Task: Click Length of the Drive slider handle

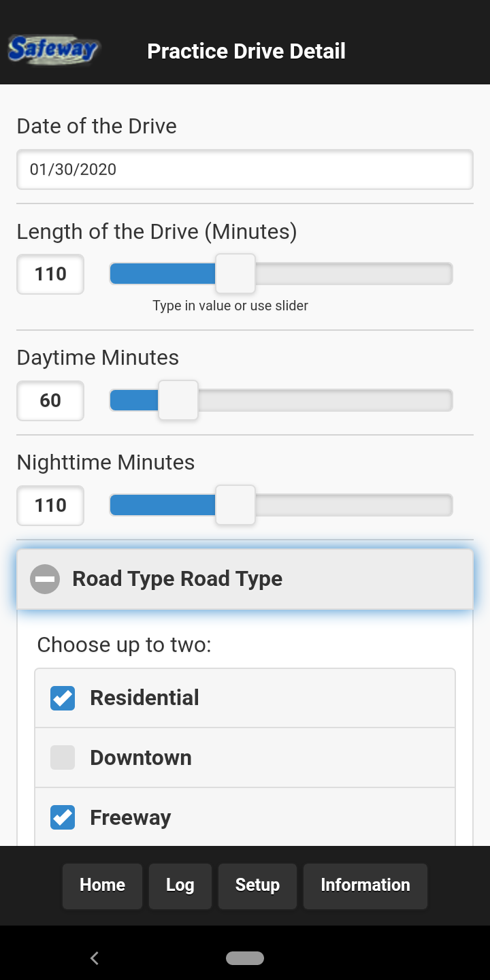Action: point(235,274)
